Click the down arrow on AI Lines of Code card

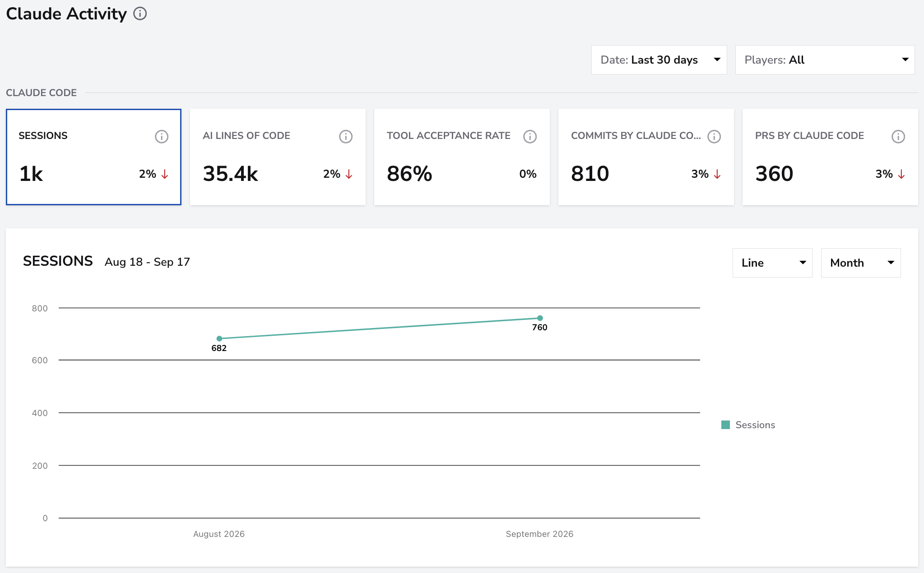point(349,174)
